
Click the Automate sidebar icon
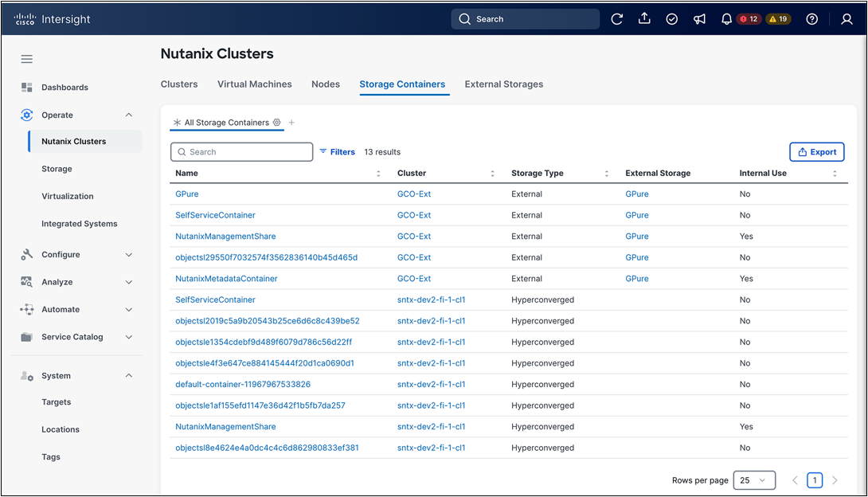[26, 309]
